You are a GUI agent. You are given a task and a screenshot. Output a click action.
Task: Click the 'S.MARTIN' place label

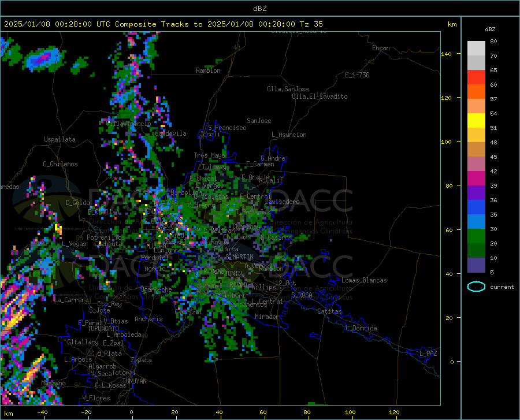239,257
